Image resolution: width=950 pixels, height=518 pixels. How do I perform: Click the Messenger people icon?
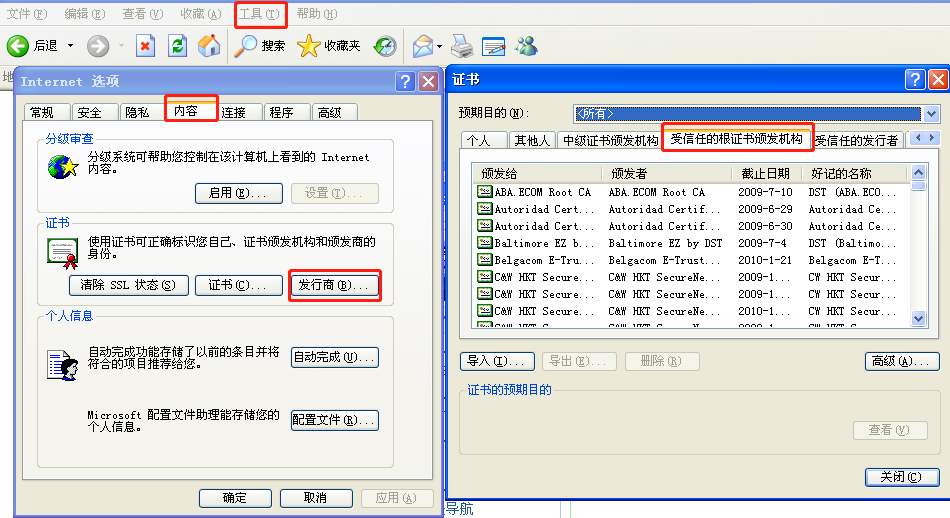point(526,46)
